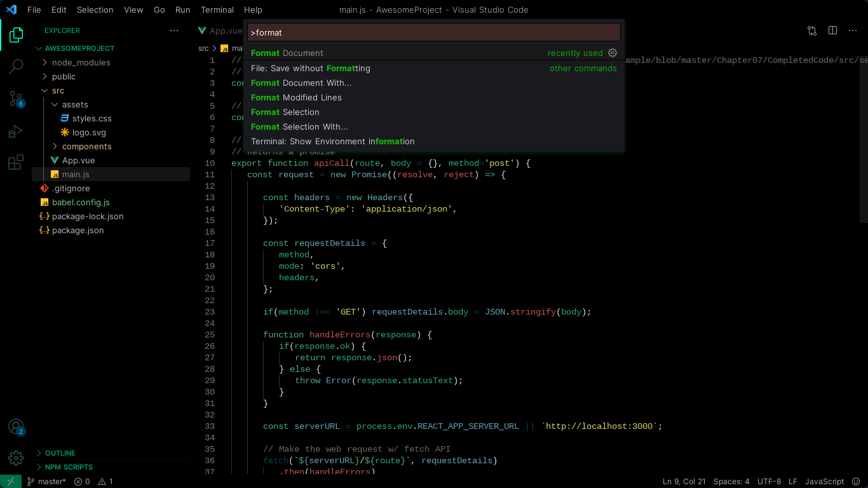Change end of line sequence LF
The image size is (868, 488).
click(793, 482)
